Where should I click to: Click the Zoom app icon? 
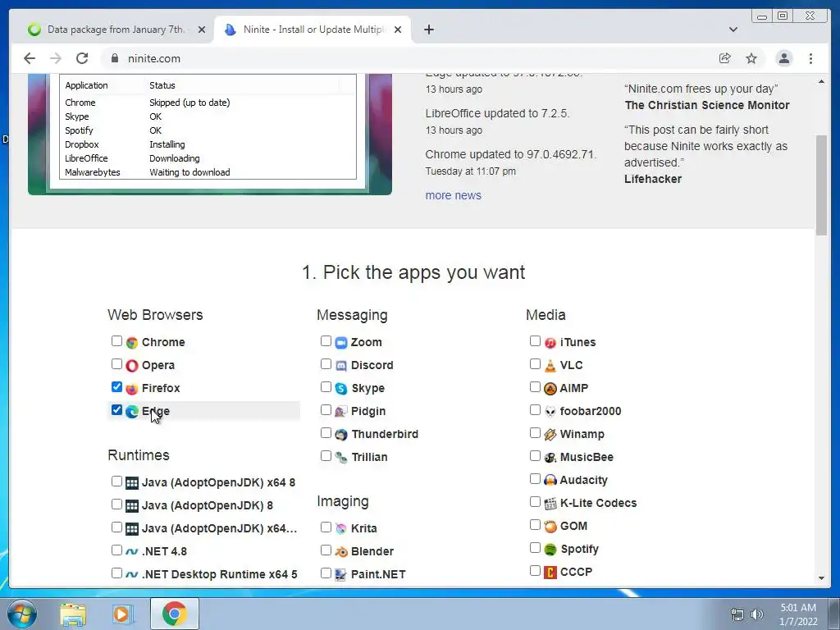[x=341, y=342]
